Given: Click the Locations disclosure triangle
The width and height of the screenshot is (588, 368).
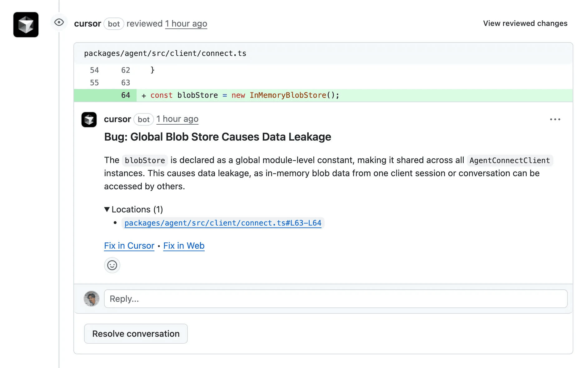Looking at the screenshot, I should pos(107,209).
